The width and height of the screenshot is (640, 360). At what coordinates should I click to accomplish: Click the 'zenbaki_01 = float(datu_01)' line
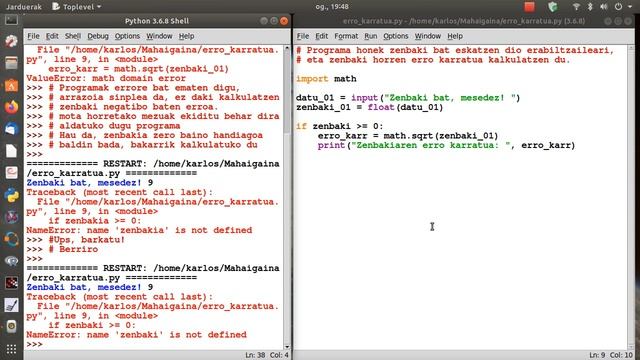369,107
